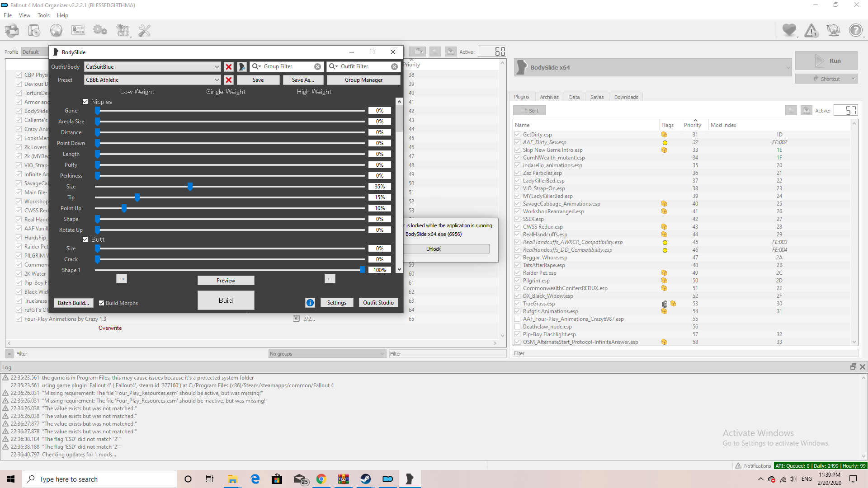Image resolution: width=868 pixels, height=488 pixels.
Task: Delete the CBBE Athletic preset with red X
Action: click(x=229, y=80)
